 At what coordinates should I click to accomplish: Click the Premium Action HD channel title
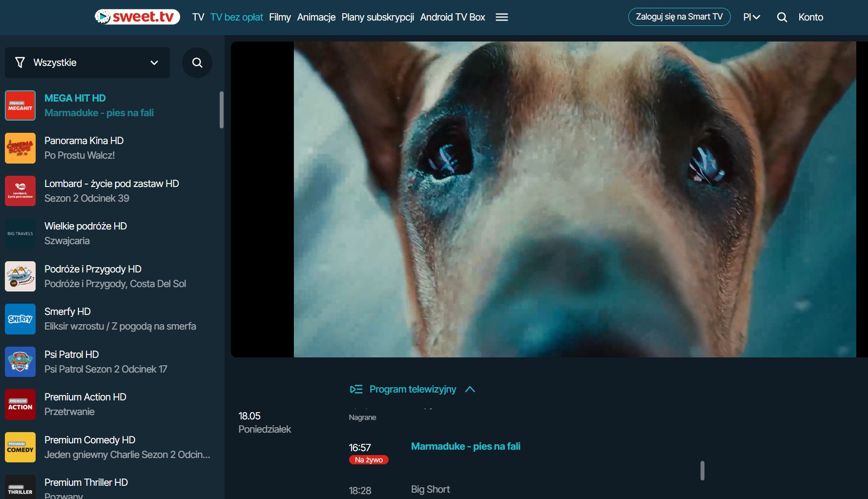point(85,397)
